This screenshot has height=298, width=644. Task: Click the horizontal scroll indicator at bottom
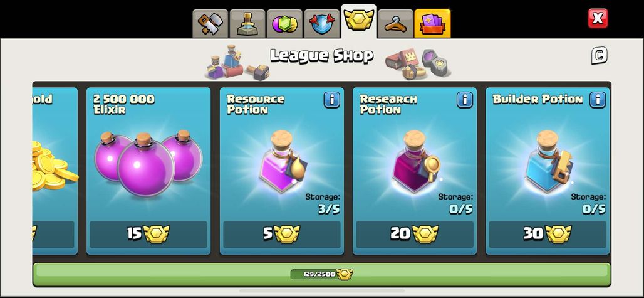pyautogui.click(x=321, y=290)
